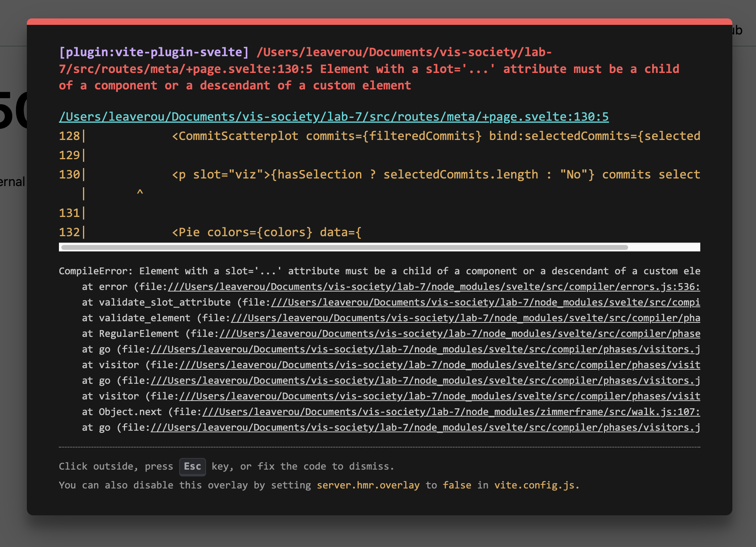Screen dimensions: 756x547
Task: Click the vite.config.js filename text
Action: (x=536, y=485)
